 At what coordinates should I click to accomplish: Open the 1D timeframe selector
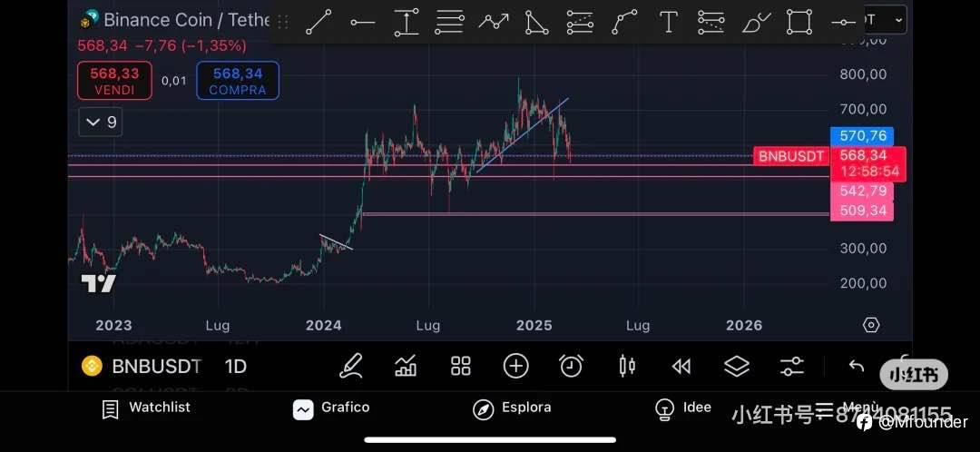[x=235, y=367]
